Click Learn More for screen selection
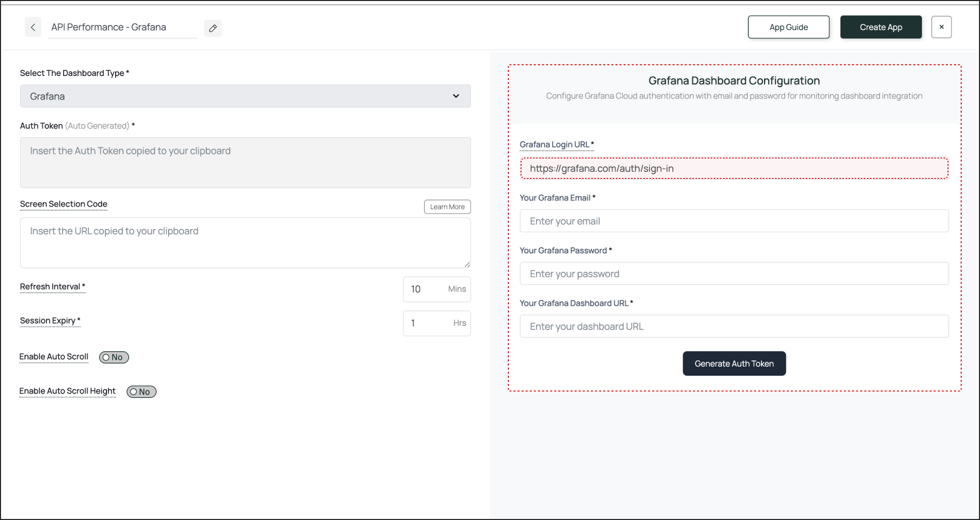 pos(447,207)
